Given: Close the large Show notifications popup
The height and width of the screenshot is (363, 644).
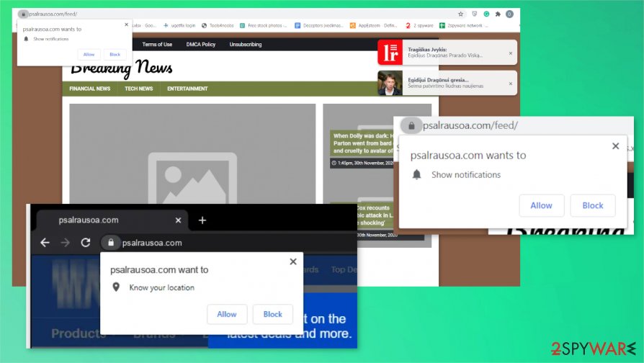Looking at the screenshot, I should tap(615, 145).
